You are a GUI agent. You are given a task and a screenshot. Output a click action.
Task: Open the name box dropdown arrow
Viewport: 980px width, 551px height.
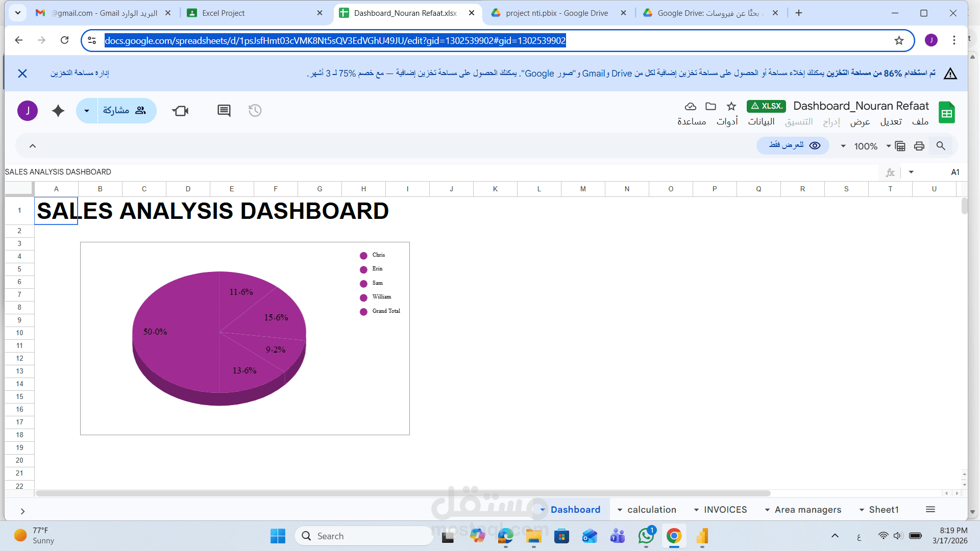[911, 172]
